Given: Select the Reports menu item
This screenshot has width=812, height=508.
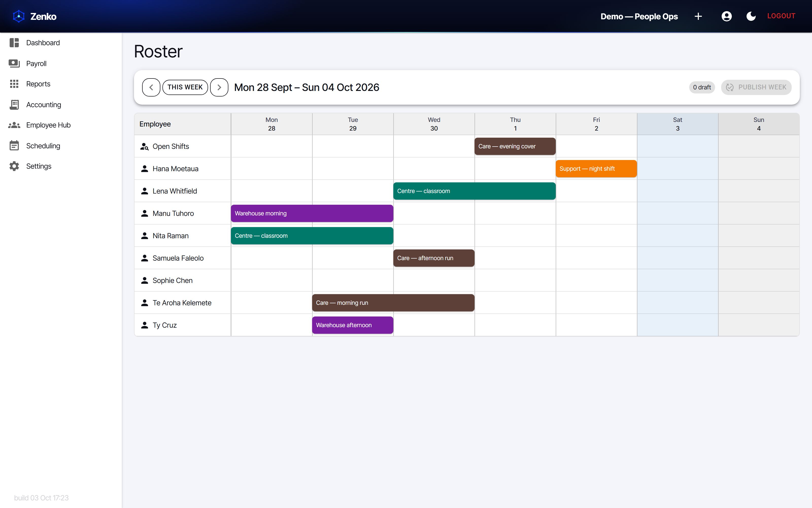Looking at the screenshot, I should 61,84.
